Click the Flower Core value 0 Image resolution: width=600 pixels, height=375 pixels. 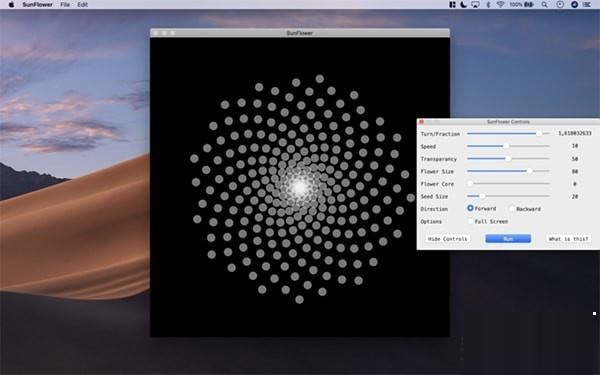coord(575,184)
